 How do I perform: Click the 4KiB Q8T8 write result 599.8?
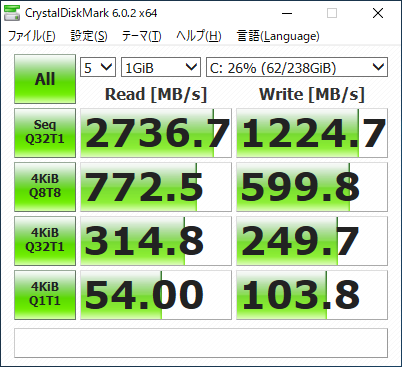click(x=312, y=187)
